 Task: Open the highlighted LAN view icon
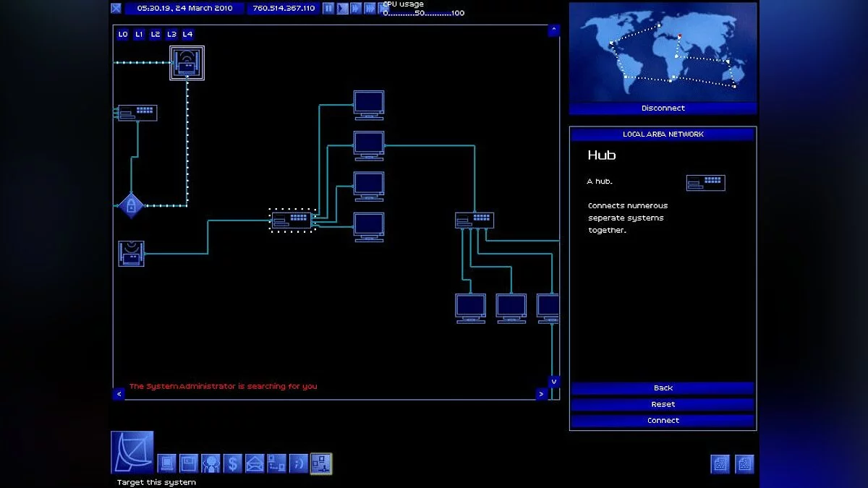tap(321, 463)
